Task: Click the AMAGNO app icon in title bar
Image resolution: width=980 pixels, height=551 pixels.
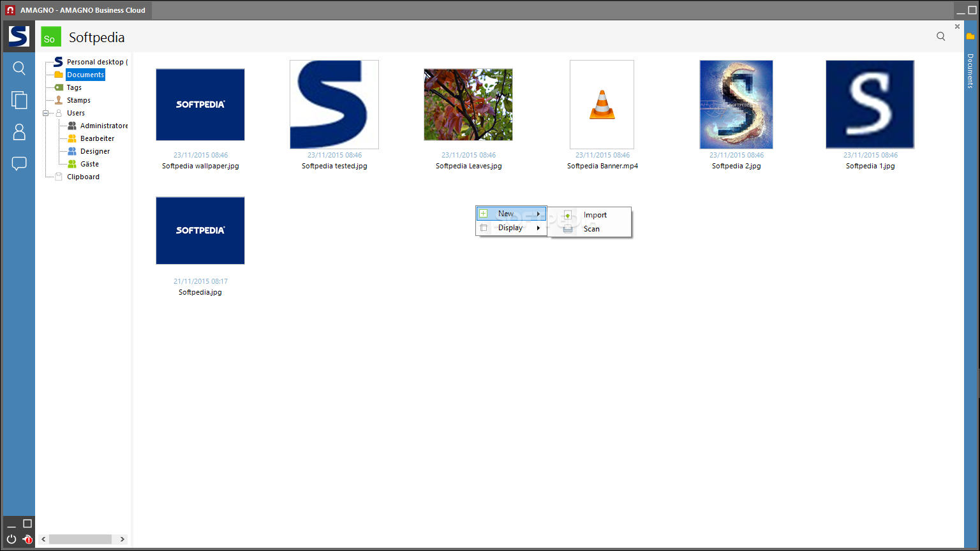Action: click(10, 10)
